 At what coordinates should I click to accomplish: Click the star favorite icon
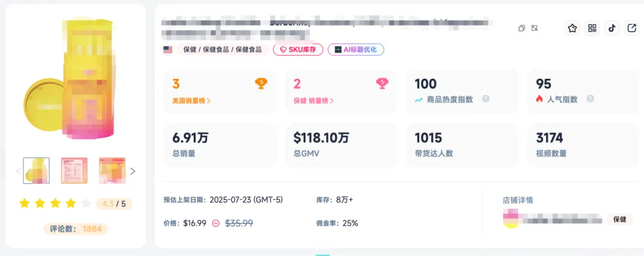pyautogui.click(x=572, y=28)
